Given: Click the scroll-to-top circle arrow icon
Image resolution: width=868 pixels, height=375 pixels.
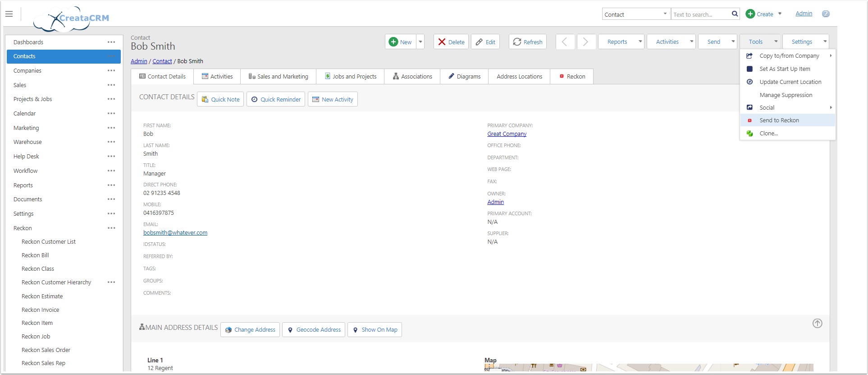Looking at the screenshot, I should [x=817, y=323].
